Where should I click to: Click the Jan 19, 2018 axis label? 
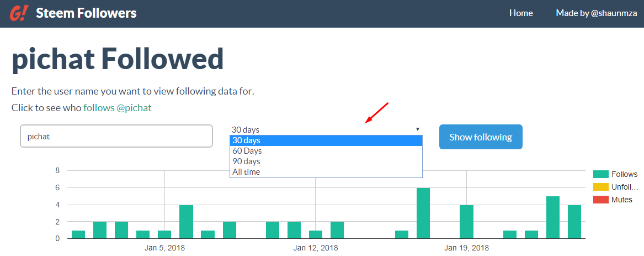pos(466,248)
